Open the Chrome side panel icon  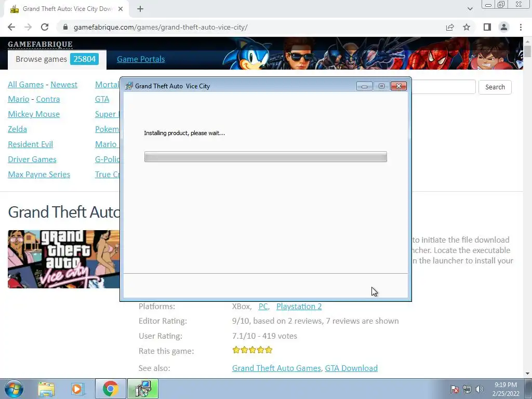487,27
